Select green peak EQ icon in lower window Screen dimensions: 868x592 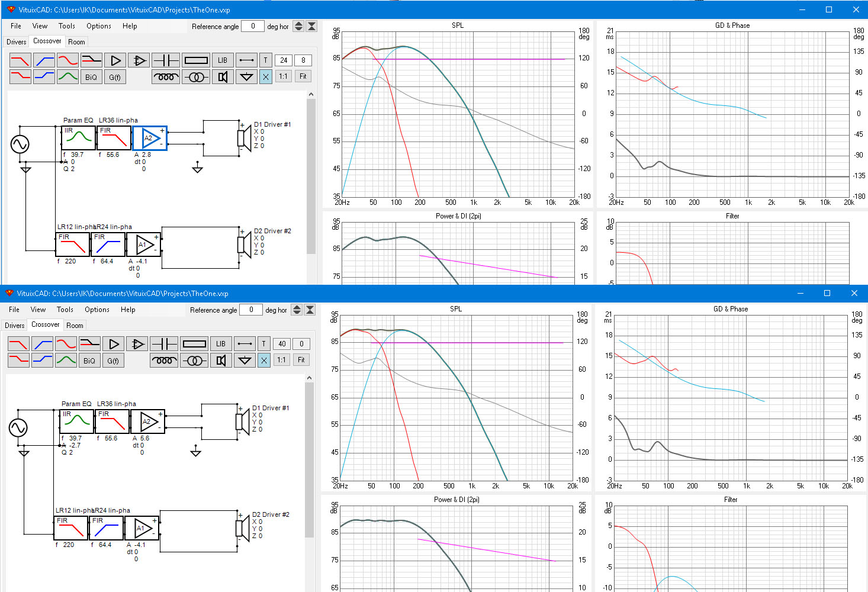[66, 360]
